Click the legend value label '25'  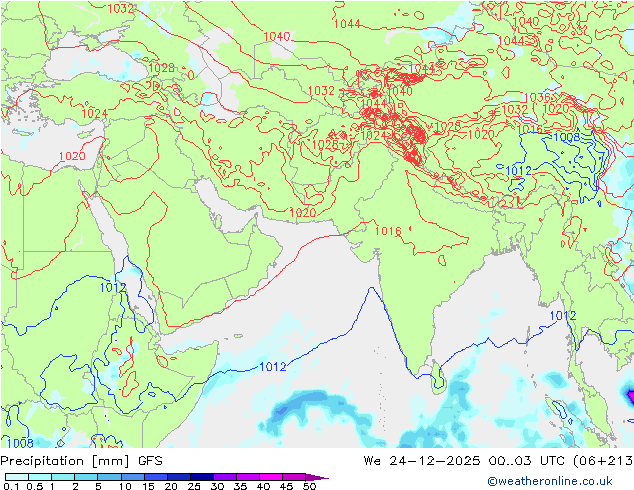coord(194,486)
